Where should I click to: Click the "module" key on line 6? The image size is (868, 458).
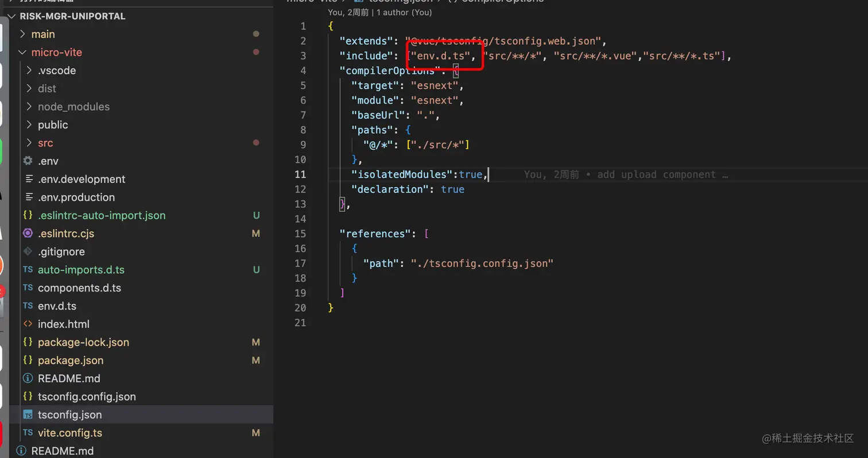coord(375,100)
